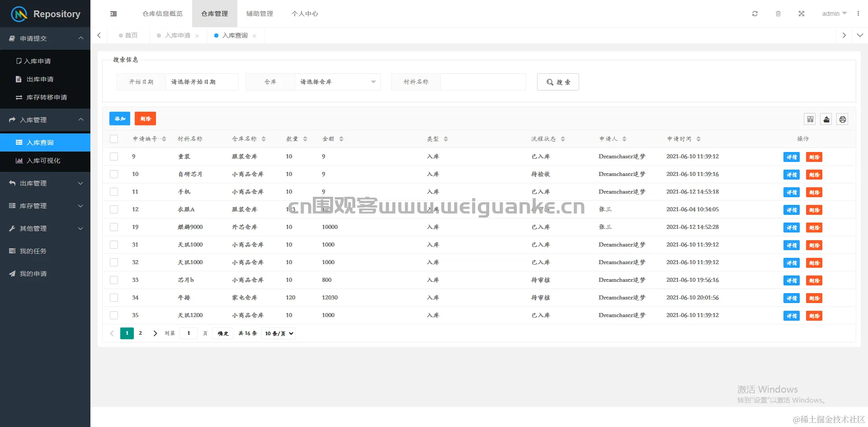
Task: Collapse the 入库管理 sidebar group
Action: pyautogui.click(x=45, y=120)
